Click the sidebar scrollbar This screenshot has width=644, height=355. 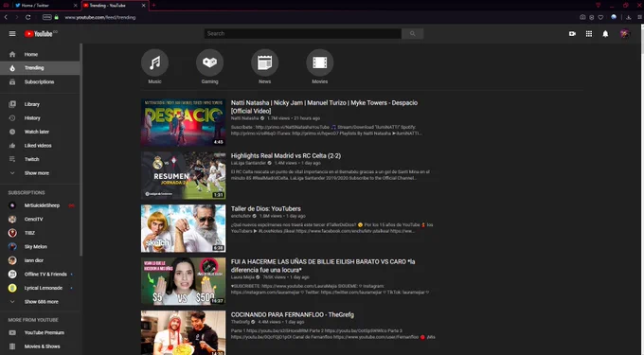coord(81,150)
